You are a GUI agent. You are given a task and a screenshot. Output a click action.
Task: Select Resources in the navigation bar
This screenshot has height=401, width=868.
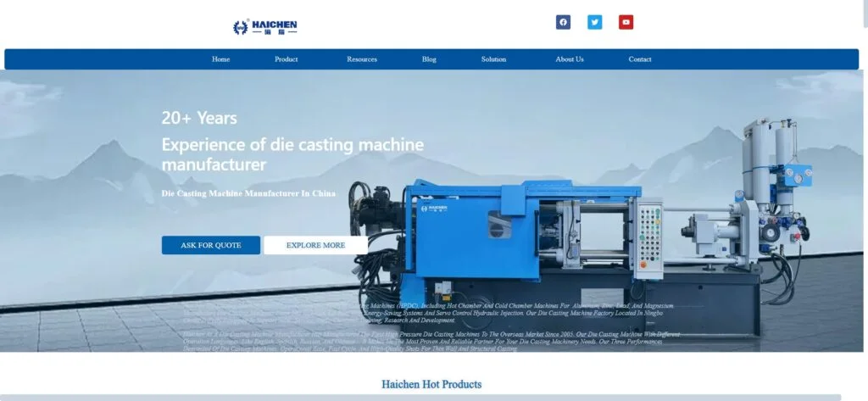[x=362, y=59]
